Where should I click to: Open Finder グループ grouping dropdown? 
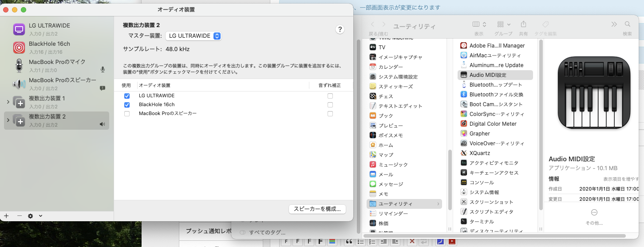coord(504,24)
